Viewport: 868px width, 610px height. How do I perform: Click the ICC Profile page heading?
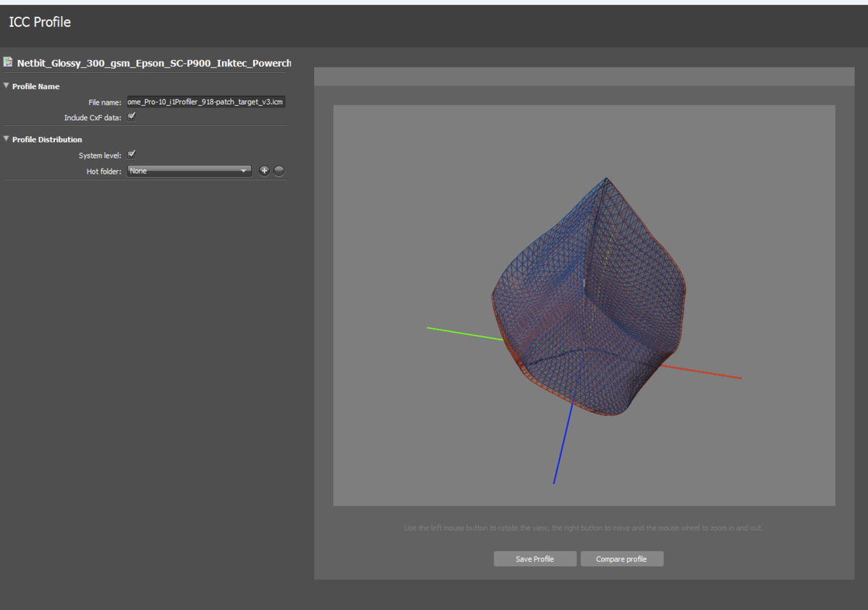pos(40,22)
